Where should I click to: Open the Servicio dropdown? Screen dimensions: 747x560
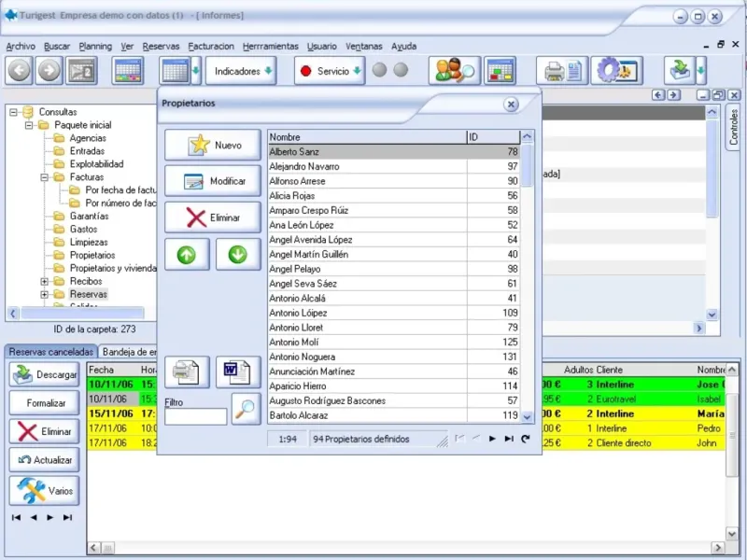tap(330, 71)
